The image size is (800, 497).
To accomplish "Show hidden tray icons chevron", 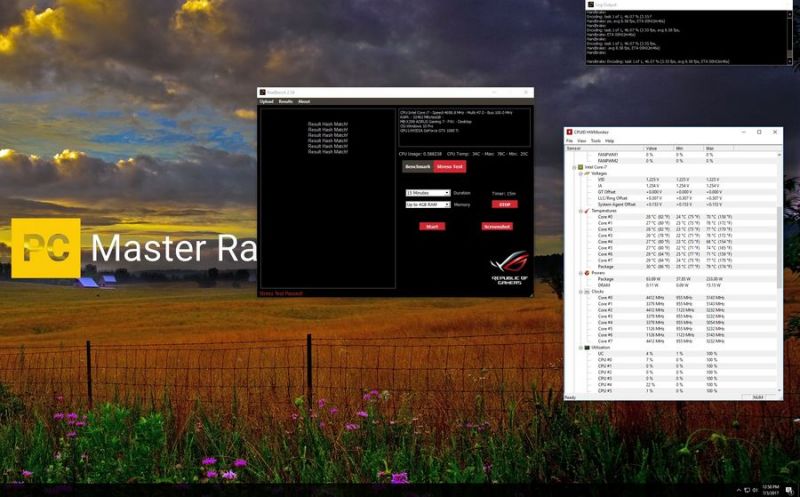I will click(738, 490).
